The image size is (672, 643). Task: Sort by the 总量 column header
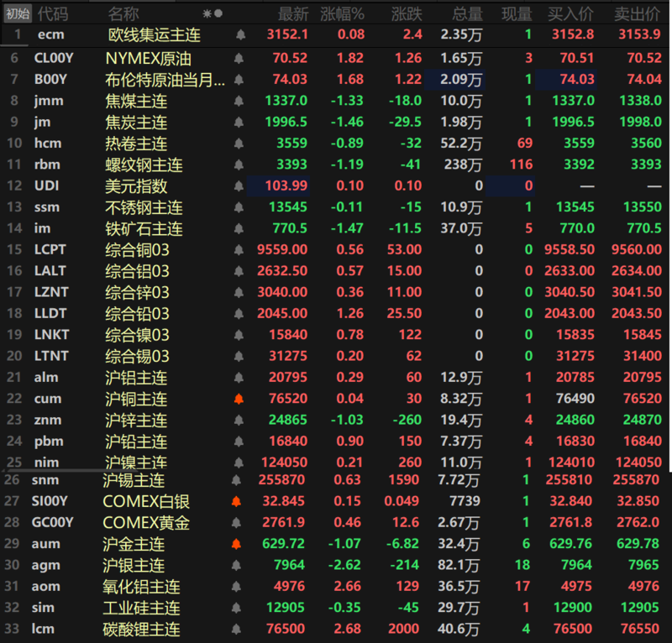[x=467, y=14]
